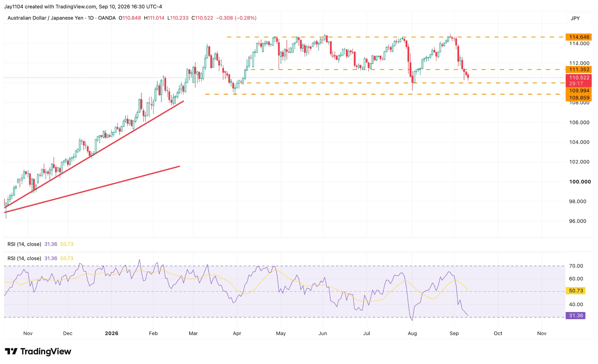The width and height of the screenshot is (598, 364).
Task: Click the Jun label on time axis
Action: pos(323,333)
